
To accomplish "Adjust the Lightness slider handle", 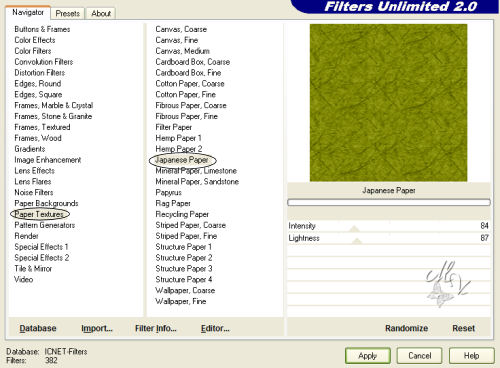I will pos(357,241).
